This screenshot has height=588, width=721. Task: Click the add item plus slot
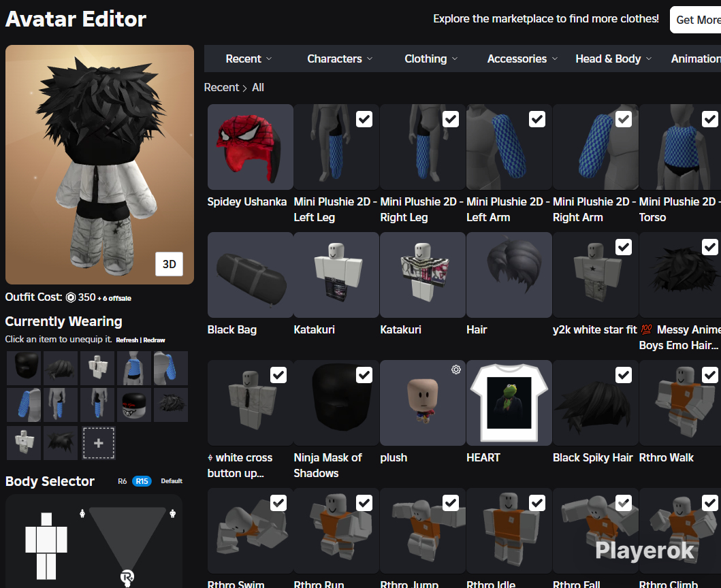(x=99, y=443)
